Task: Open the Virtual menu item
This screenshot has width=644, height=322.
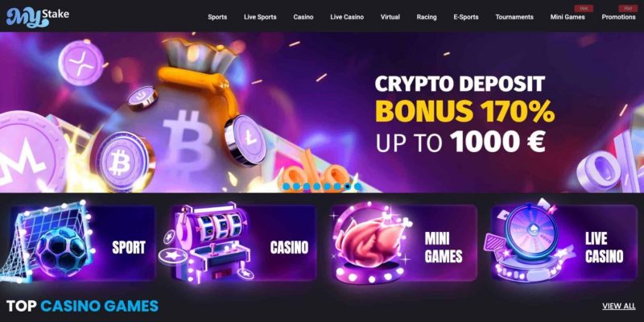Action: [390, 17]
